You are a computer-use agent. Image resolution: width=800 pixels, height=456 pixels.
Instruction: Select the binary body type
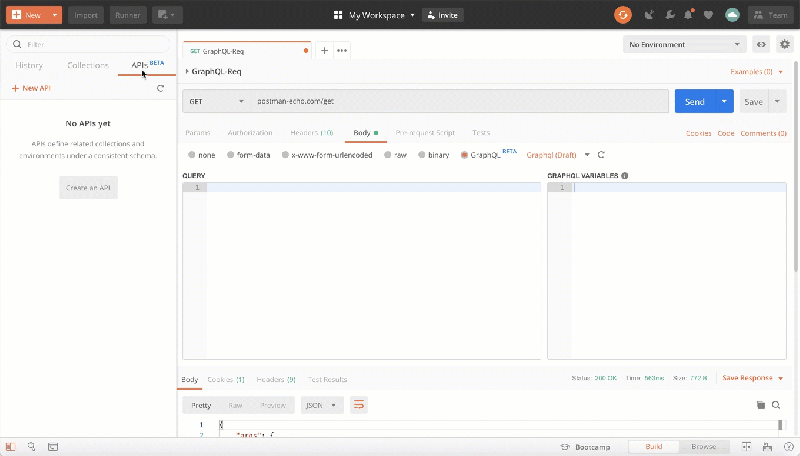coord(421,155)
